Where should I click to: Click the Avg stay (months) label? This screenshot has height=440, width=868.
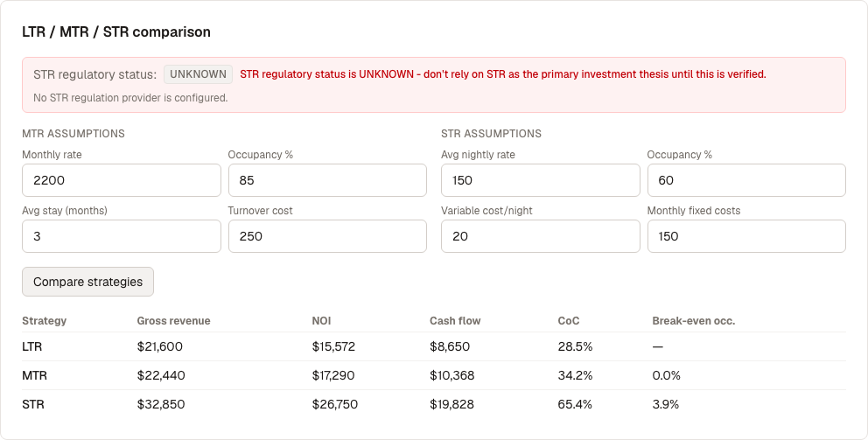pyautogui.click(x=65, y=211)
